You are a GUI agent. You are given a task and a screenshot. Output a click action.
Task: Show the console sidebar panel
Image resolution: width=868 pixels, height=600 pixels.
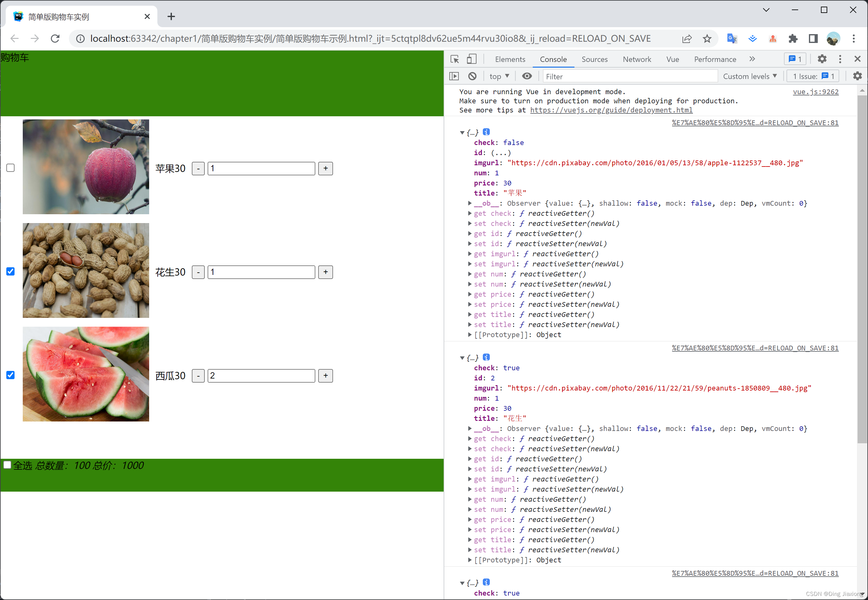click(x=454, y=76)
